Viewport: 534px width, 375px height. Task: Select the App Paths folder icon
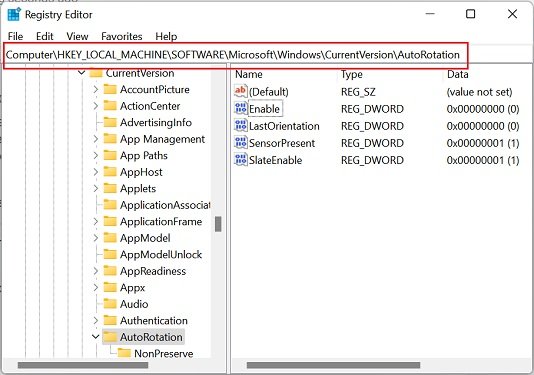(x=110, y=155)
